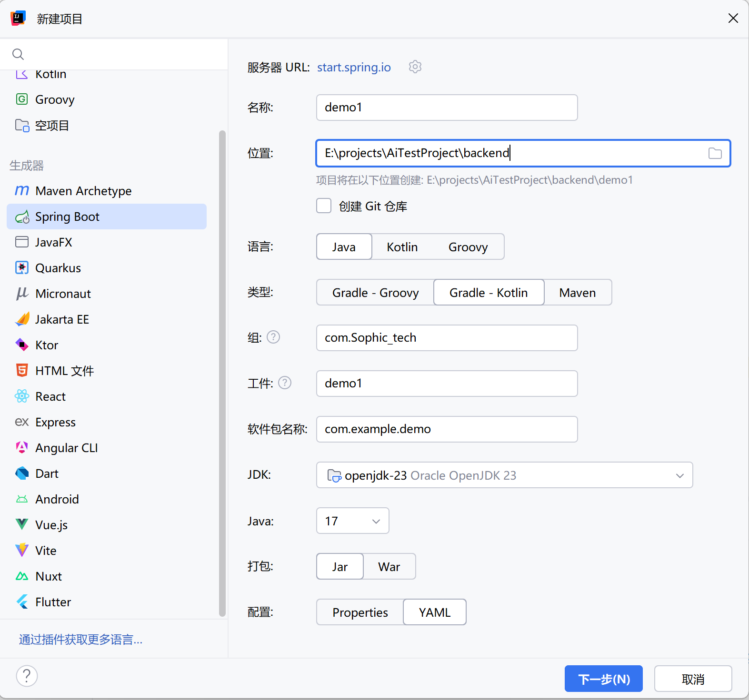
Task: Click the 组 field com.Sophic_tech
Action: pos(447,338)
